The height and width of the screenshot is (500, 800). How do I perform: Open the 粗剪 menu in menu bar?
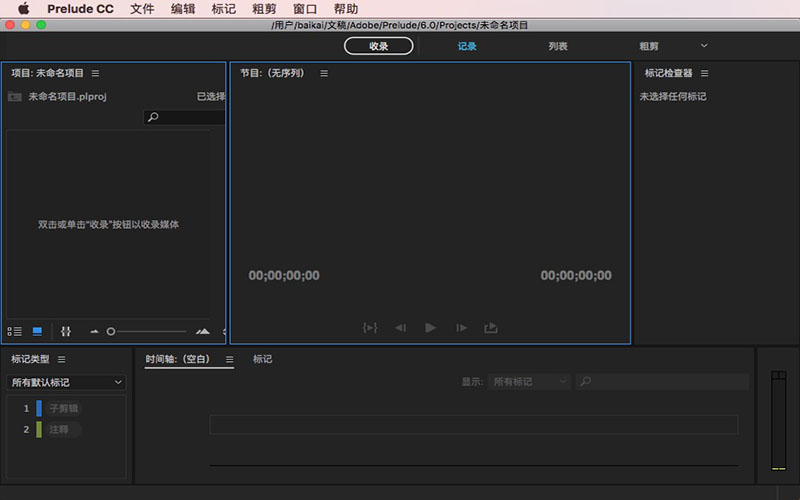[x=264, y=9]
